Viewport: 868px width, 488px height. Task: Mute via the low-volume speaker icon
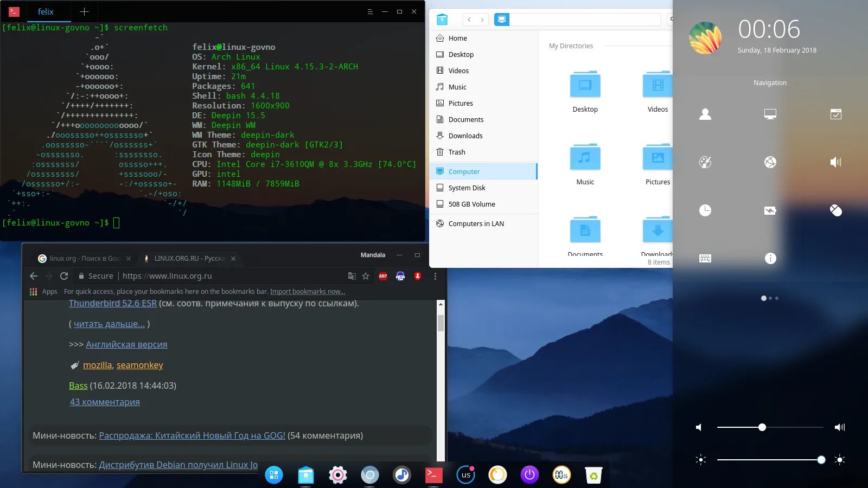pyautogui.click(x=699, y=427)
